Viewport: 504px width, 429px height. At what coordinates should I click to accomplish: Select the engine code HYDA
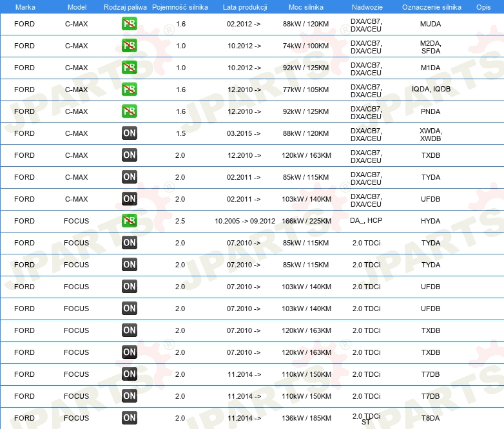(x=431, y=221)
